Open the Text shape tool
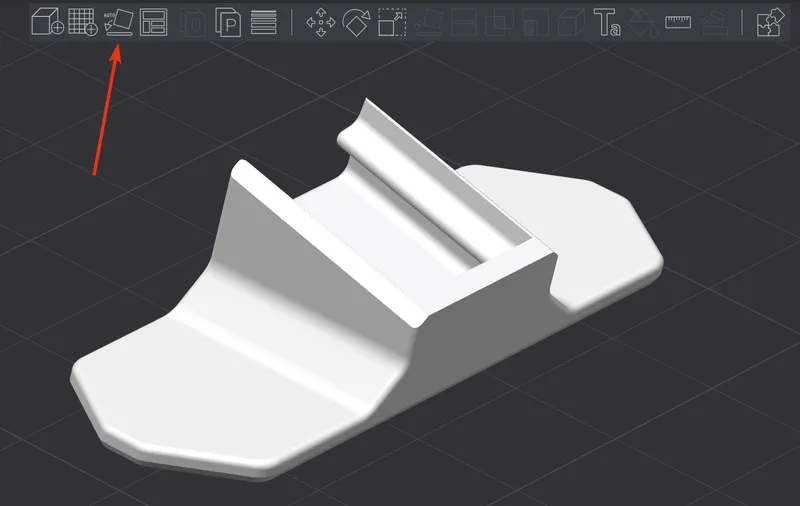 (x=607, y=22)
